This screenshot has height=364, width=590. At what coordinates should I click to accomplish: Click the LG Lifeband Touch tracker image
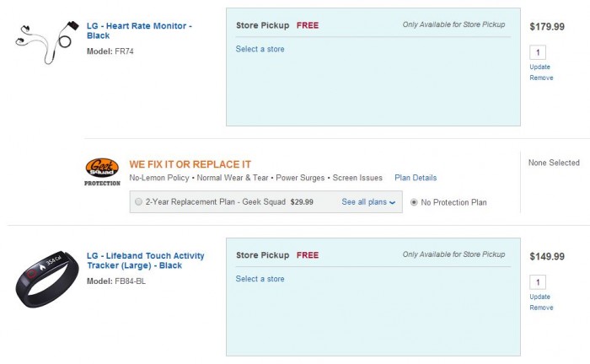click(x=46, y=277)
